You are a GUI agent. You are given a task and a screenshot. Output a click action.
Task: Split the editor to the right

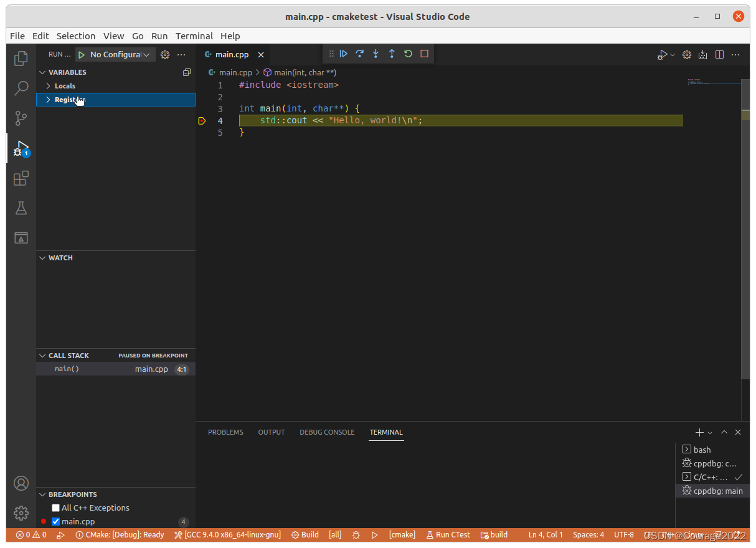click(719, 55)
